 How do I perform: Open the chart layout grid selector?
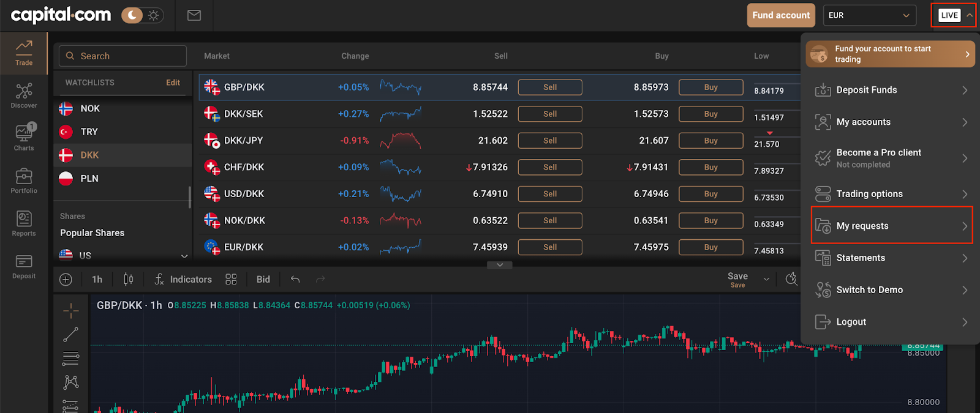pyautogui.click(x=231, y=280)
